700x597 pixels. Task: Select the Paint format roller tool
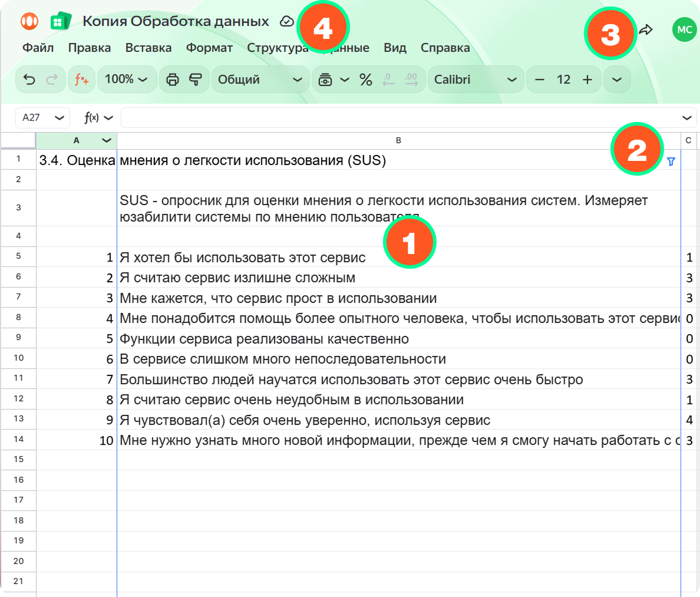[x=196, y=80]
